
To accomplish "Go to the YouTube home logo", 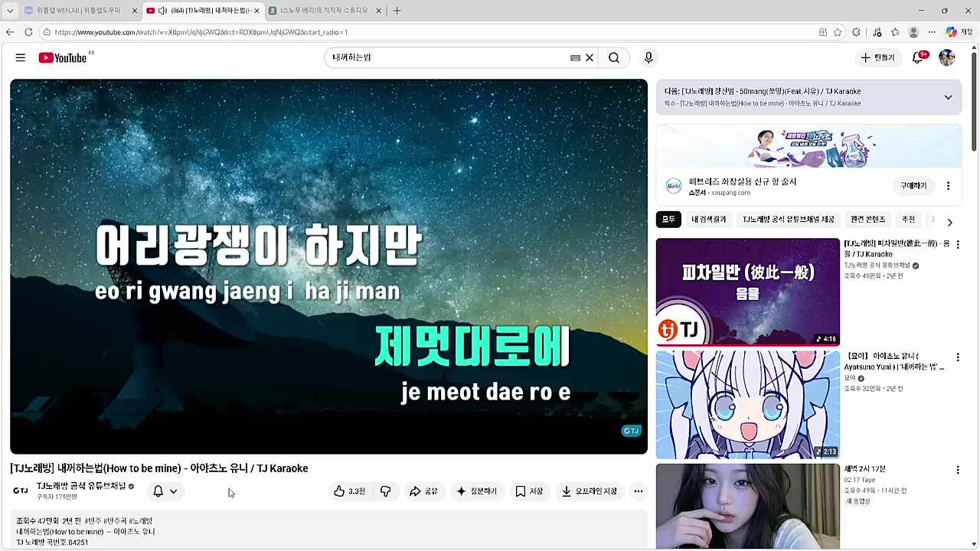I will pyautogui.click(x=62, y=57).
